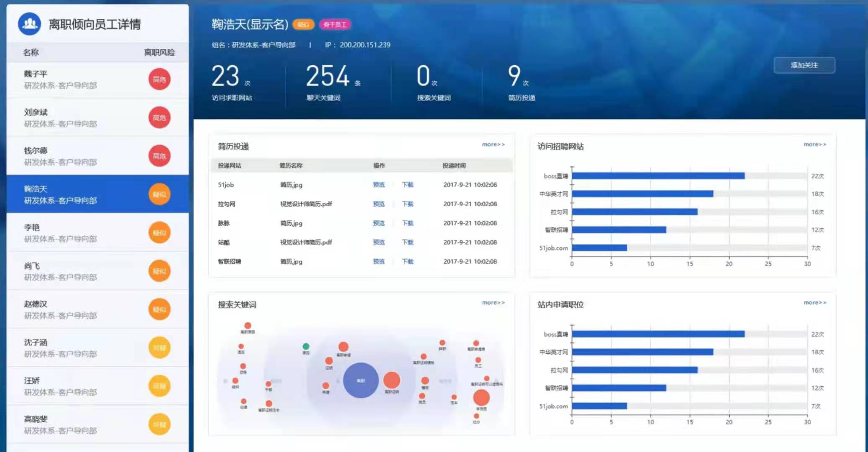
Task: Click the pink 骨干员工 tag in header
Action: click(335, 24)
